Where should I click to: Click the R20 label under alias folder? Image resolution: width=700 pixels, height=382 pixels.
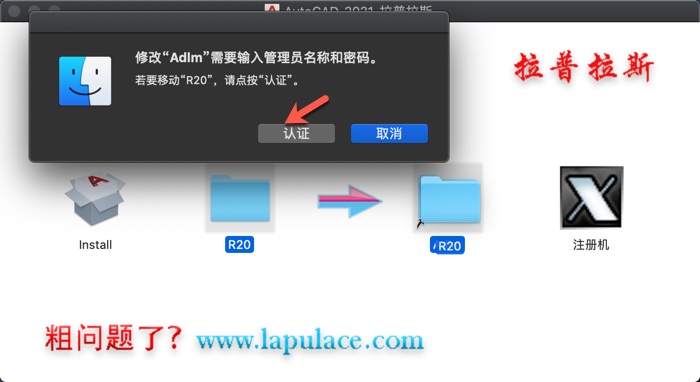click(x=447, y=246)
